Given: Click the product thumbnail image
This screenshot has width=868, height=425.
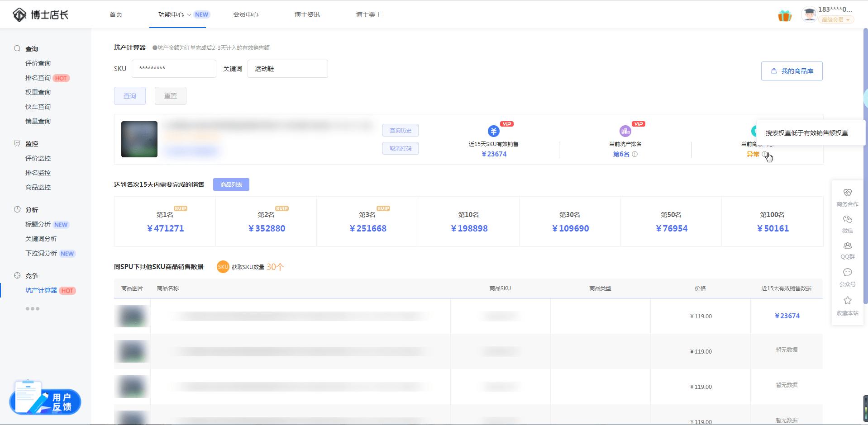Looking at the screenshot, I should (139, 139).
